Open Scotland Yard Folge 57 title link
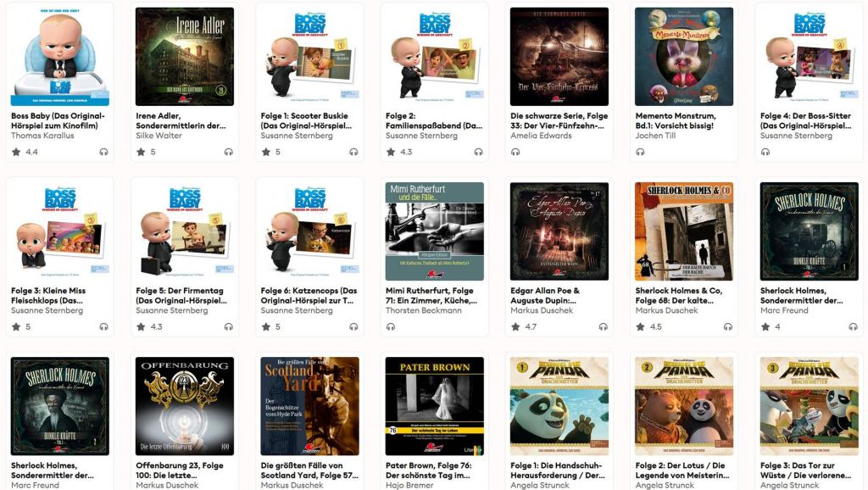The height and width of the screenshot is (490, 868). [309, 470]
